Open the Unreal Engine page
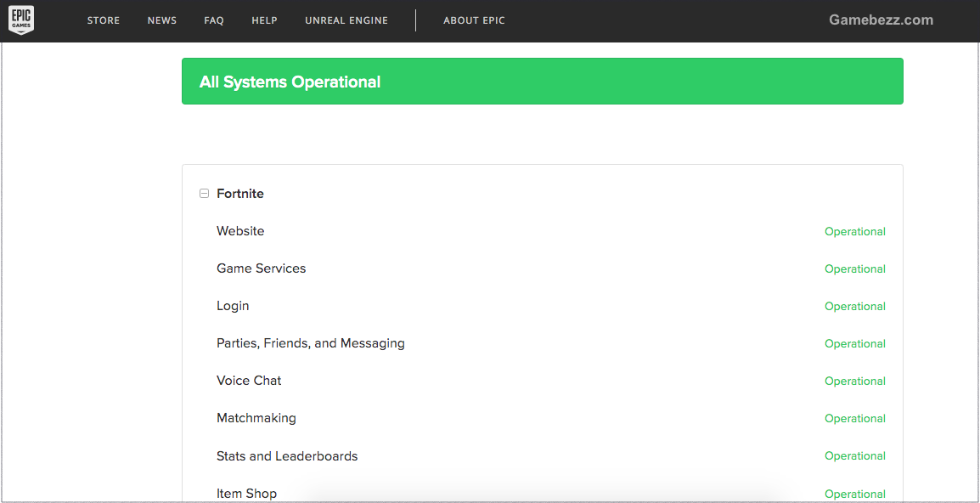The width and height of the screenshot is (980, 503). tap(346, 20)
